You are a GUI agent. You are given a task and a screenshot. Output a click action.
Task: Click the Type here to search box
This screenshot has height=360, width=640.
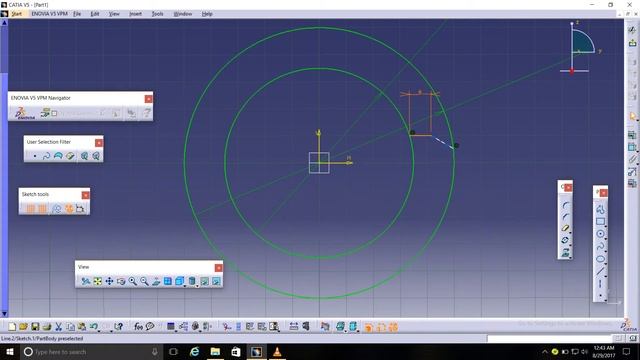click(91, 351)
